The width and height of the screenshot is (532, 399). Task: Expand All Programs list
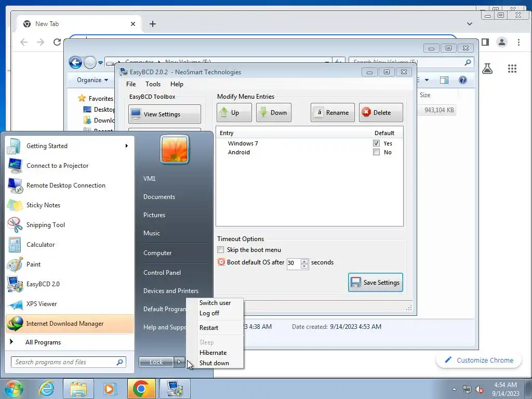point(43,342)
